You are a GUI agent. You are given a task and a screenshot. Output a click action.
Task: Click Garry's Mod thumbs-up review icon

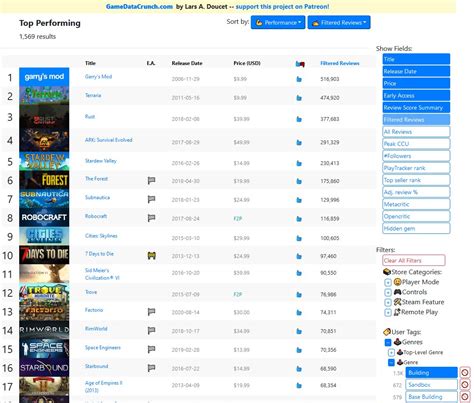[299, 79]
